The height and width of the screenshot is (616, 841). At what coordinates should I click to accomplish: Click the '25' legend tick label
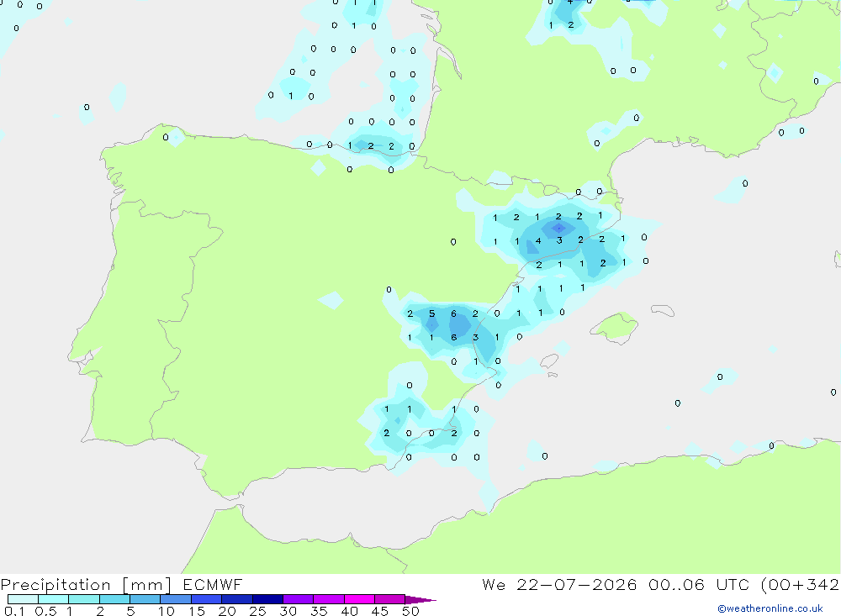[x=257, y=611]
